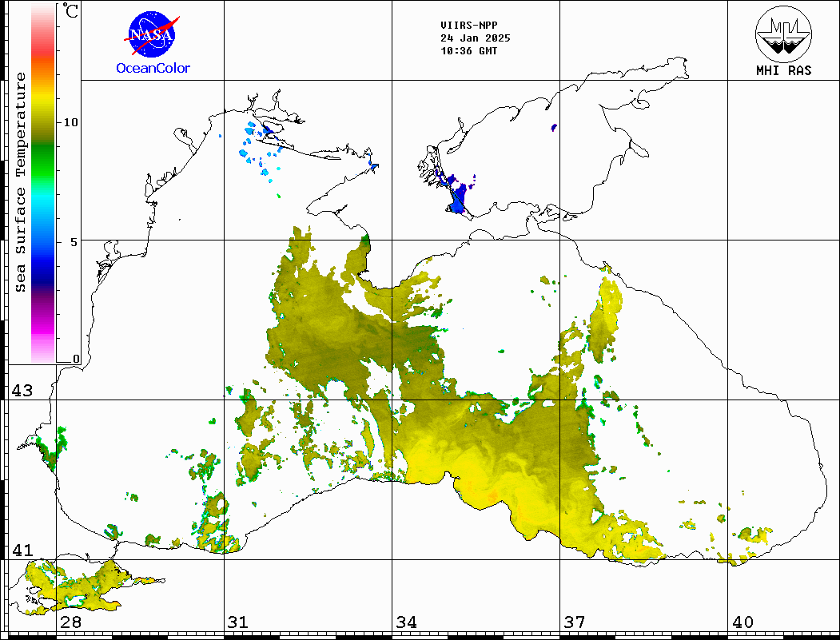Click the 5 tick on temperature scale
Viewport: 840px width, 640px height.
point(74,242)
